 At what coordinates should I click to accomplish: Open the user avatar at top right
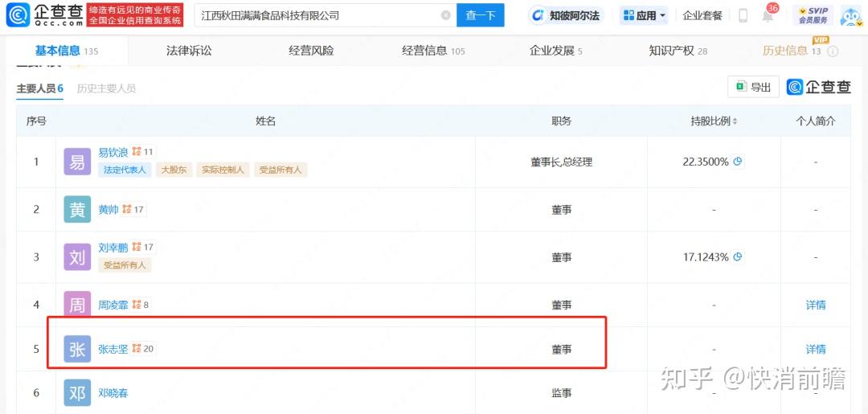[851, 15]
